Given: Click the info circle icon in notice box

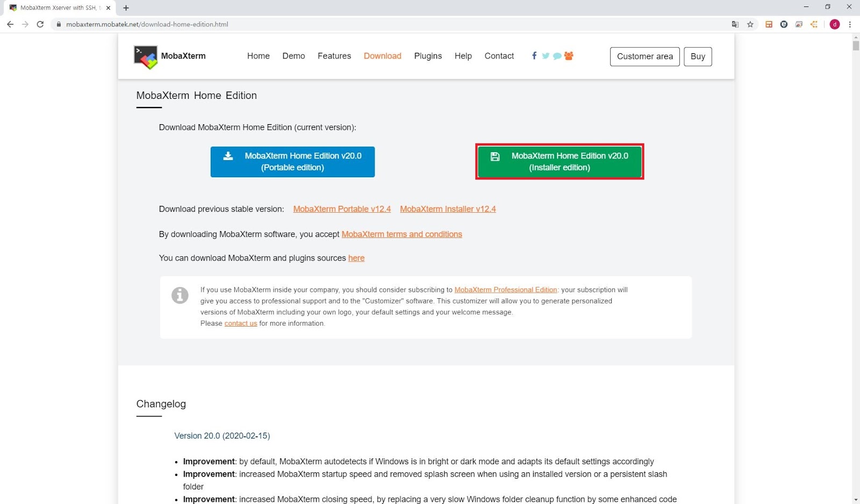Looking at the screenshot, I should 180,295.
